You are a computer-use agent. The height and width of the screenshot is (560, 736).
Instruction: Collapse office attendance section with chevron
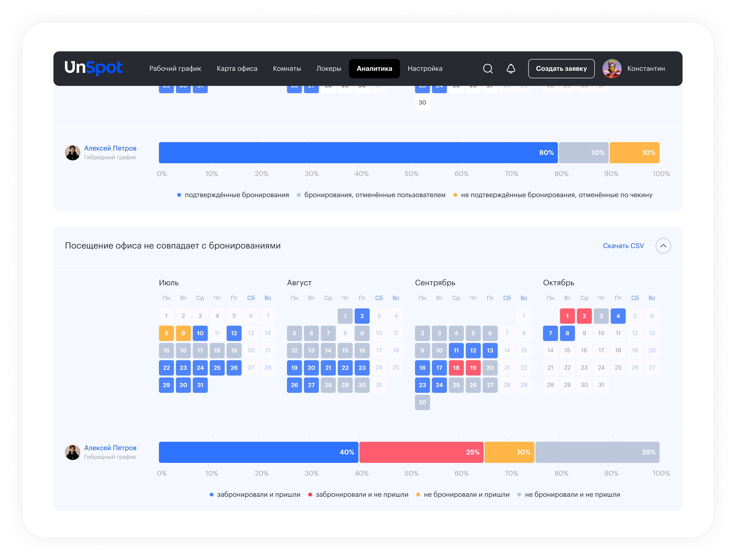point(663,246)
